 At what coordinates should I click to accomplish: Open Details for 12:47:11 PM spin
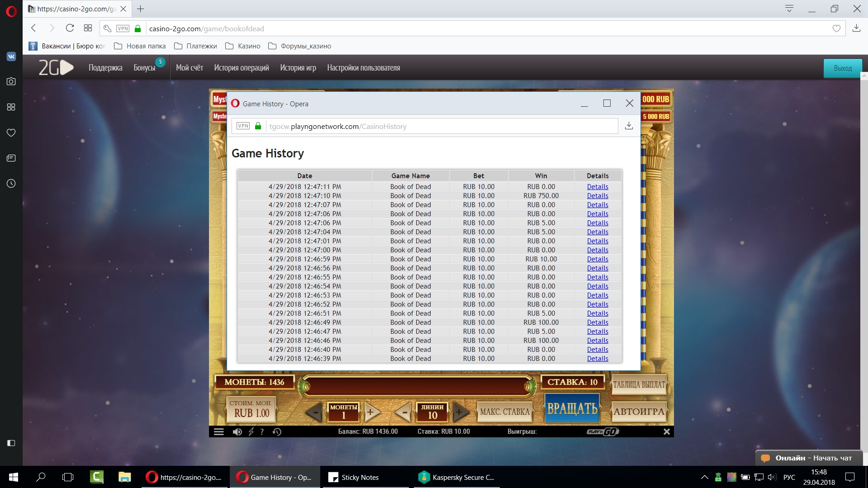pyautogui.click(x=598, y=187)
